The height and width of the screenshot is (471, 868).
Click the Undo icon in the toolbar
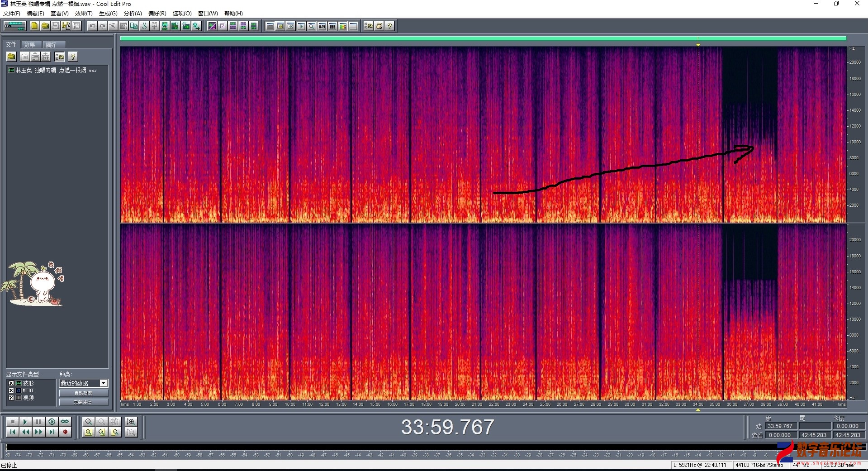coord(92,26)
